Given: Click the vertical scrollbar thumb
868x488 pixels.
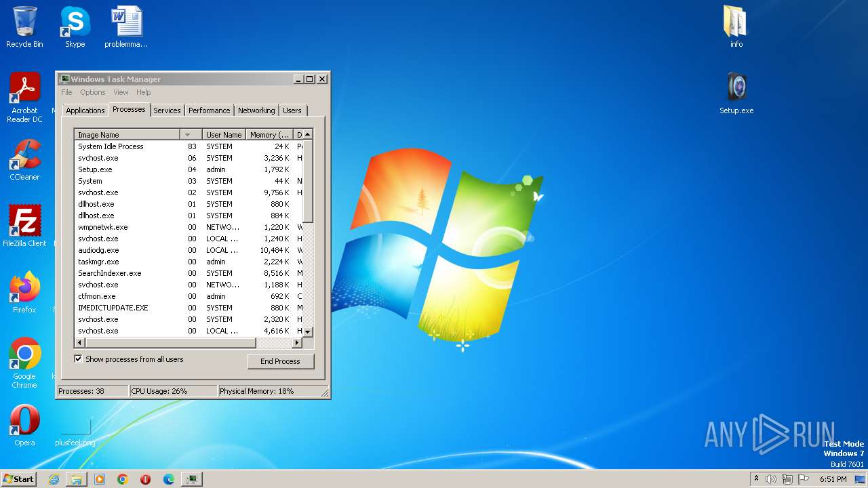Looking at the screenshot, I should (x=308, y=181).
